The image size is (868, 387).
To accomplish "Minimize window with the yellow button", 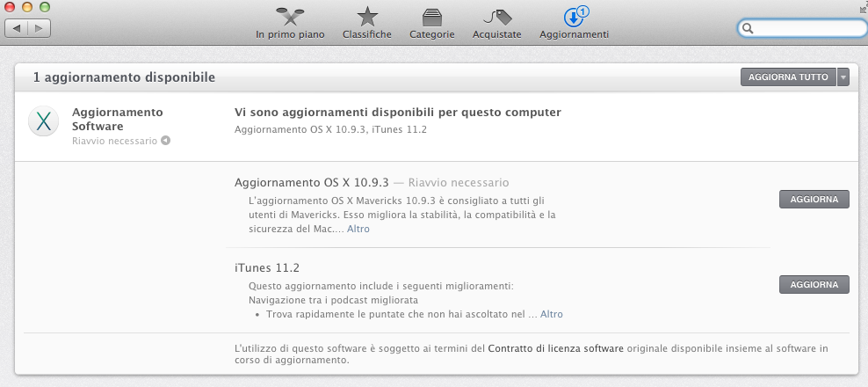I will (27, 7).
